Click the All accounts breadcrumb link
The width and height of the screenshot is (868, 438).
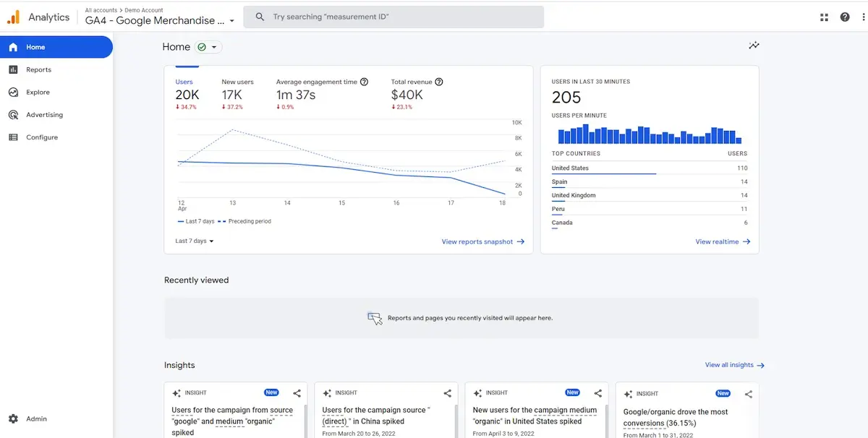(101, 10)
